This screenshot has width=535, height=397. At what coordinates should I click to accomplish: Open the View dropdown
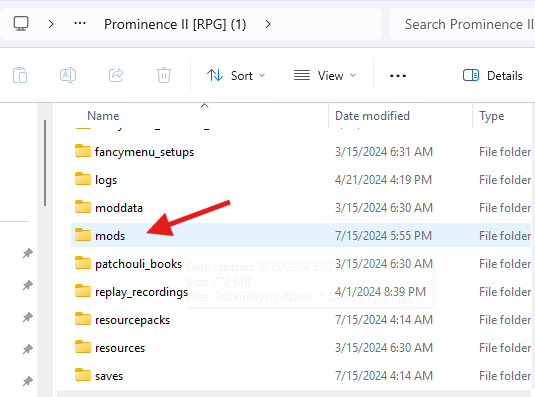(x=325, y=75)
